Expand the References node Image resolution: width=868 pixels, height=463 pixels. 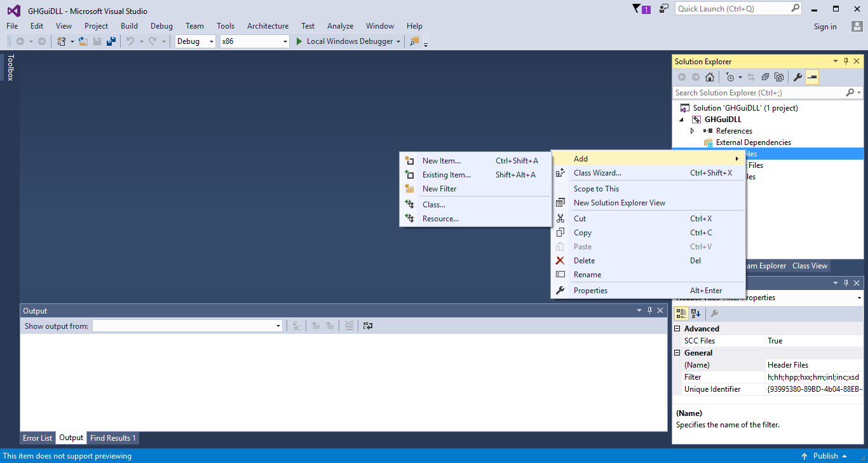693,131
